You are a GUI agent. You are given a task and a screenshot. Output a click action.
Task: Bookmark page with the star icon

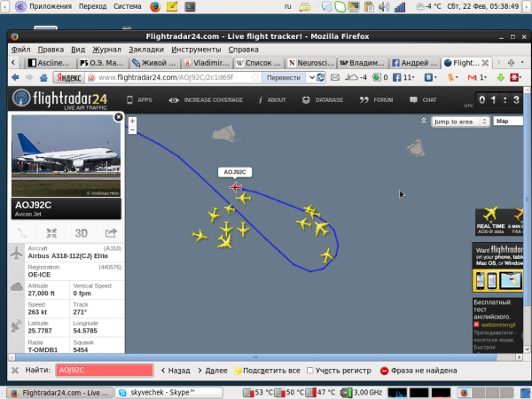point(254,78)
